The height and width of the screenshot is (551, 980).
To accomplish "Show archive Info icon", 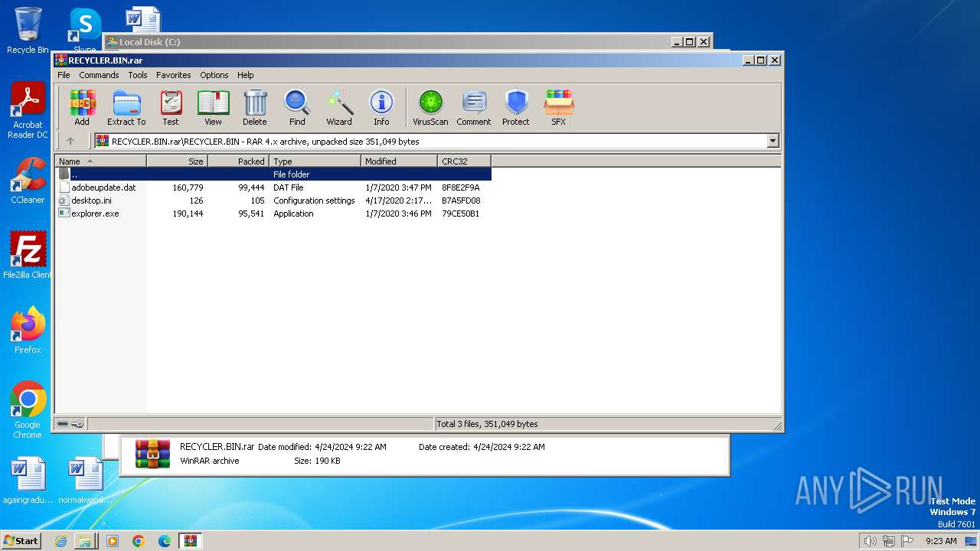I will point(381,107).
